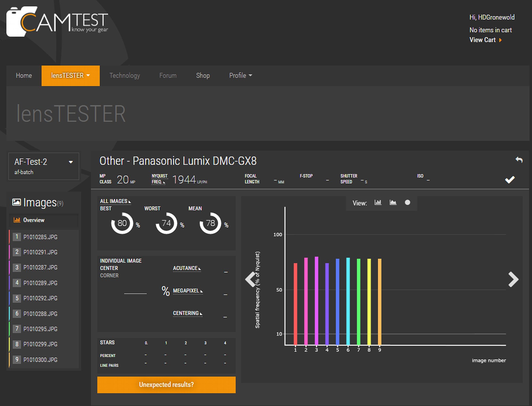The width and height of the screenshot is (532, 406).
Task: Go to previous chart with left chevron
Action: tap(250, 279)
